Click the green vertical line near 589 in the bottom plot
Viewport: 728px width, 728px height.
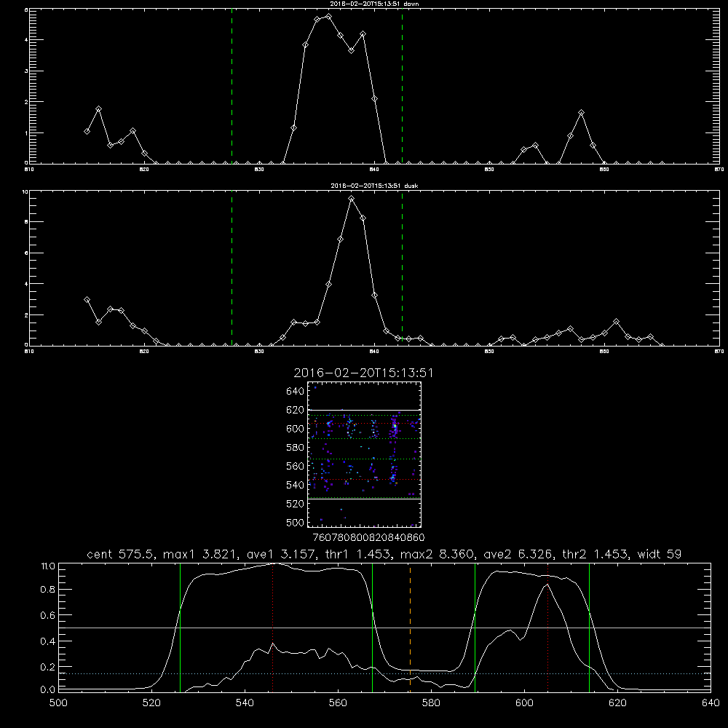475,628
